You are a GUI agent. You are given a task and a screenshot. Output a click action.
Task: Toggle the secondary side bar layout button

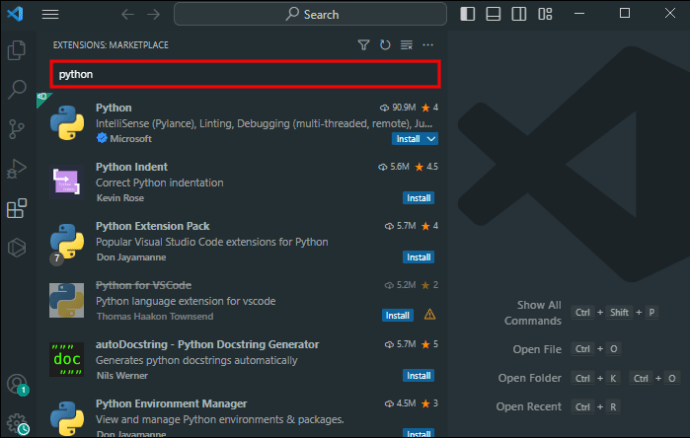pyautogui.click(x=519, y=14)
